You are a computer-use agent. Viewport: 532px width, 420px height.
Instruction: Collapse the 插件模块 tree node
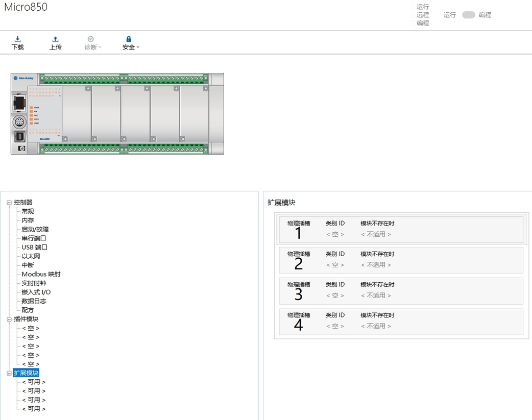(x=9, y=319)
